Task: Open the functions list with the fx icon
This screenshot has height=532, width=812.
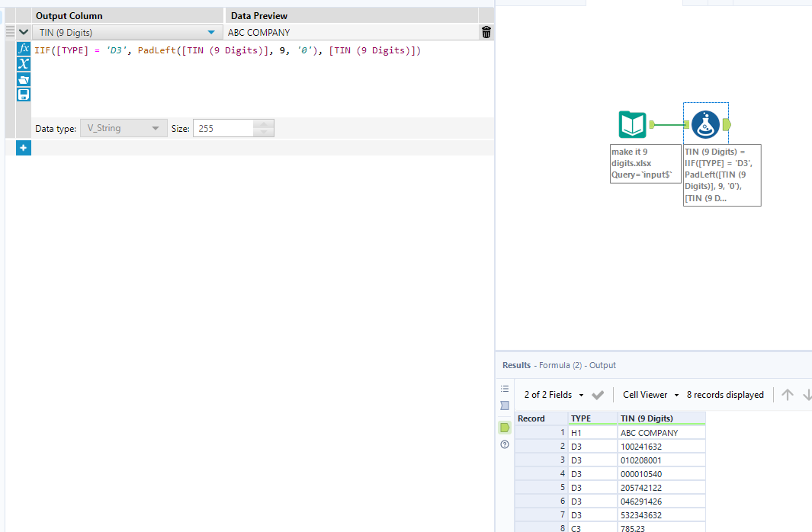Action: coord(23,48)
